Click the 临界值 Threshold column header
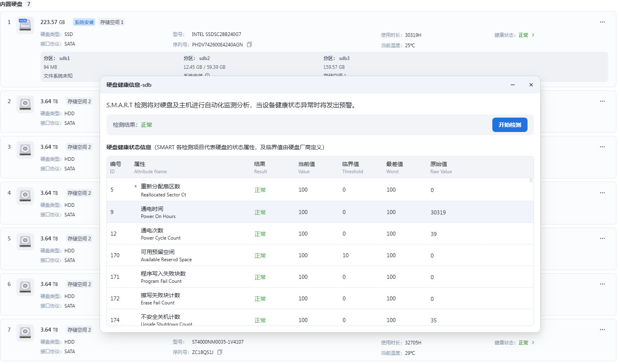The height and width of the screenshot is (364, 620). point(353,168)
